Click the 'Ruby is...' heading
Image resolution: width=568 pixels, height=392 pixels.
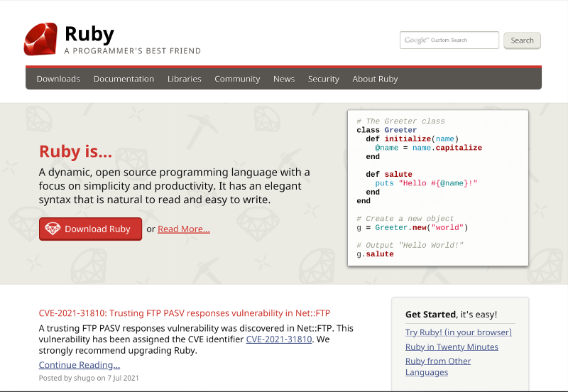(x=76, y=151)
